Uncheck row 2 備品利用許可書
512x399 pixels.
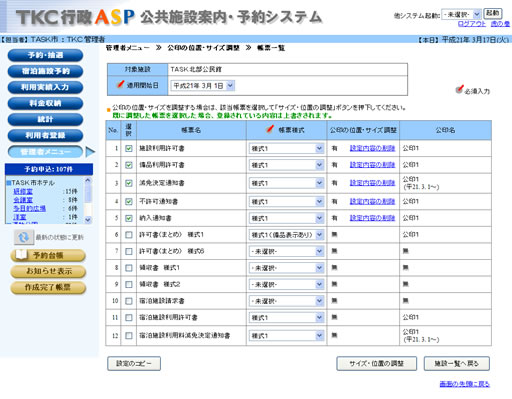point(129,165)
